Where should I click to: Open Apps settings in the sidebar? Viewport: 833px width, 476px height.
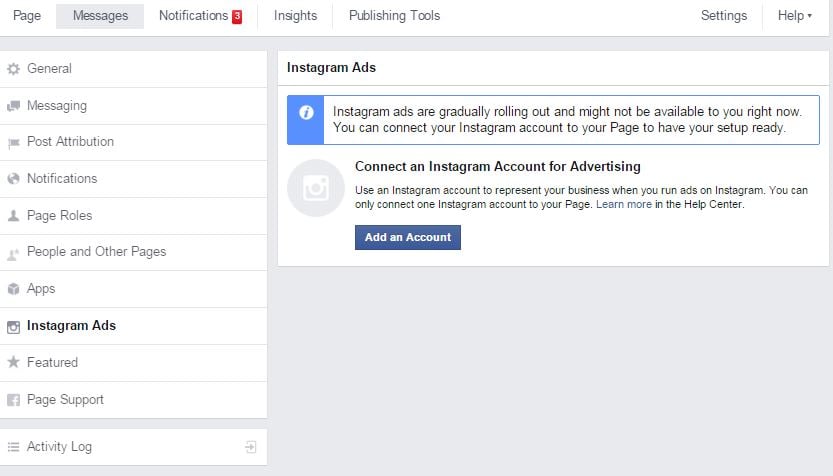pyautogui.click(x=133, y=289)
